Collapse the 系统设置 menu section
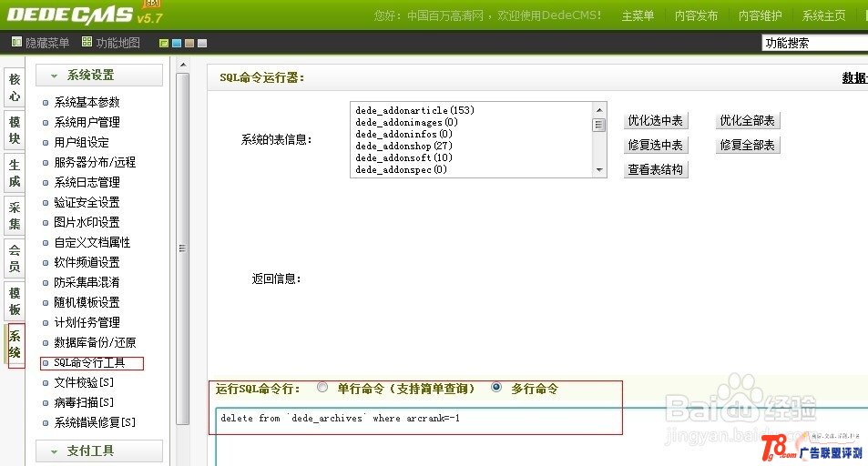The image size is (868, 466). [99, 76]
